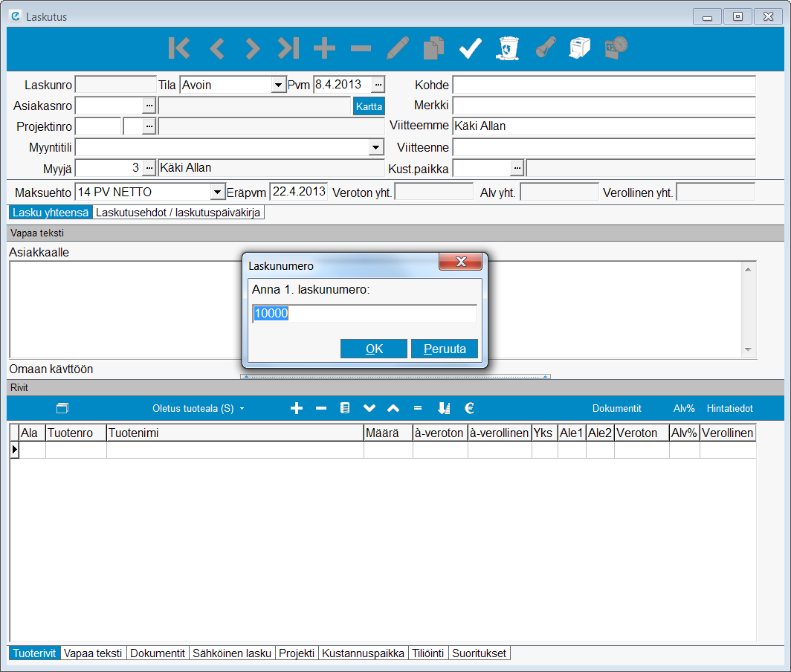791x672 pixels.
Task: Click the Kartta map button
Action: [369, 106]
